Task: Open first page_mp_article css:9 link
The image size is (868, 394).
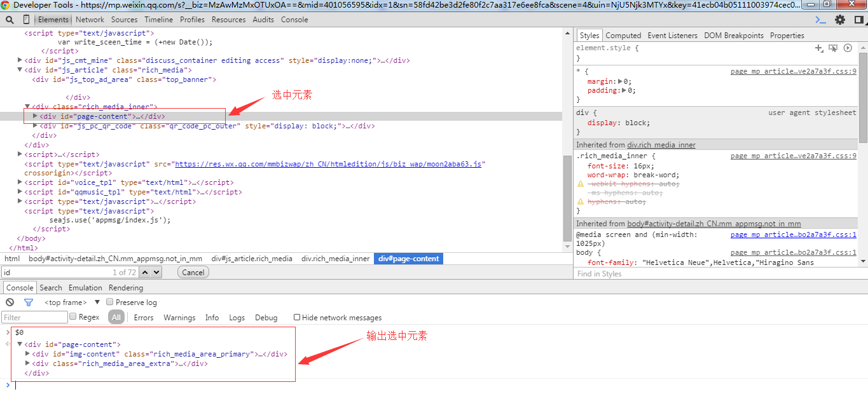Action: (x=793, y=72)
